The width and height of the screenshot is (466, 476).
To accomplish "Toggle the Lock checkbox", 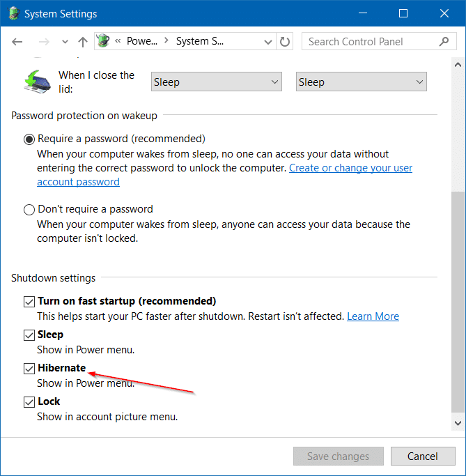I will [29, 402].
